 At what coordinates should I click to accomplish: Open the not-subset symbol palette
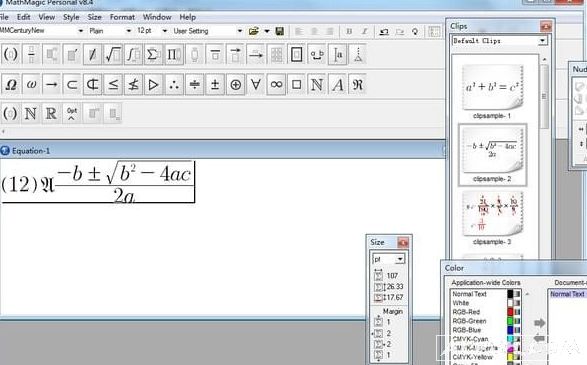92,85
